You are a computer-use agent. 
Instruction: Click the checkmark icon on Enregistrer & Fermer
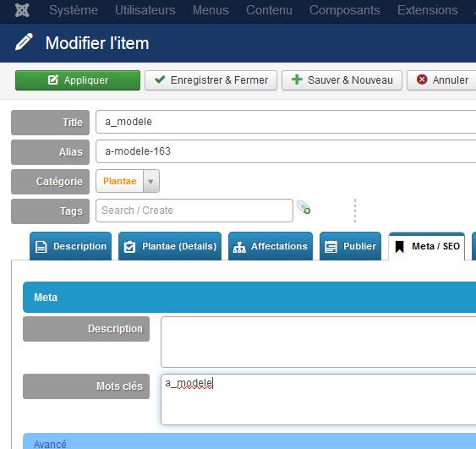point(160,79)
